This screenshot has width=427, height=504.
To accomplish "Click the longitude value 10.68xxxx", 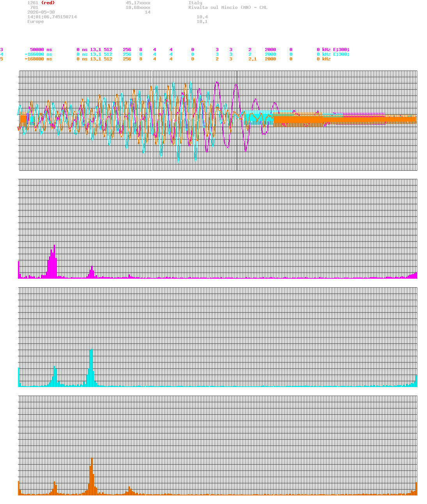I will pyautogui.click(x=138, y=7).
